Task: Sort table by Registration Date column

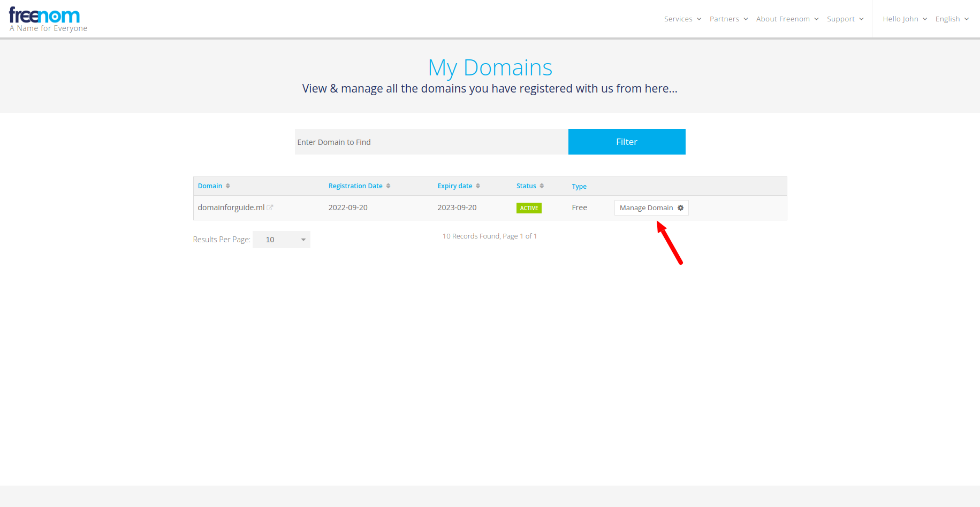Action: pos(359,186)
